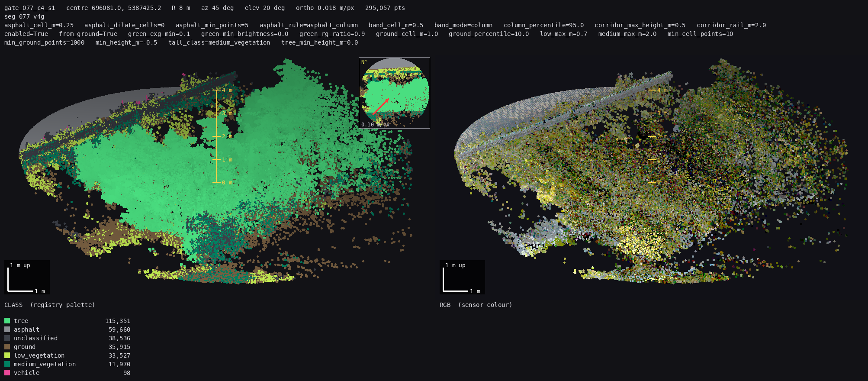This screenshot has width=868, height=381.
Task: Select the low_vegetation legend entry
Action: click(x=39, y=355)
